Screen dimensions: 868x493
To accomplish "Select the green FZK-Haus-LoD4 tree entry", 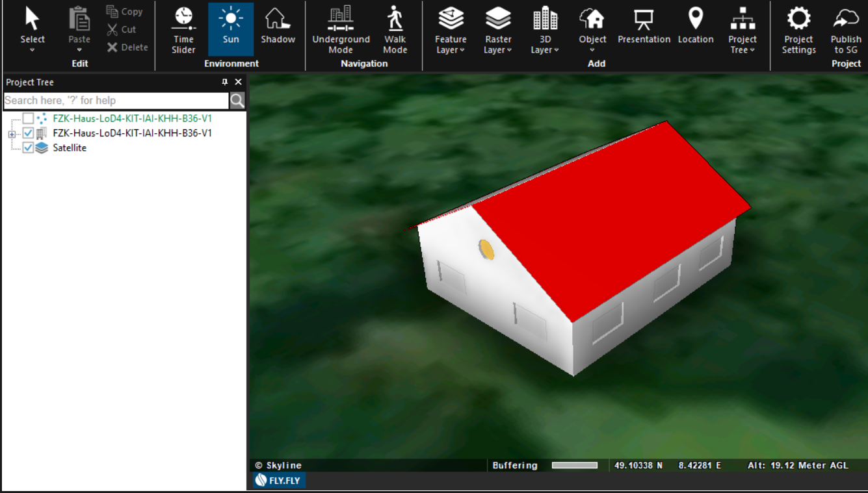I will (x=133, y=118).
